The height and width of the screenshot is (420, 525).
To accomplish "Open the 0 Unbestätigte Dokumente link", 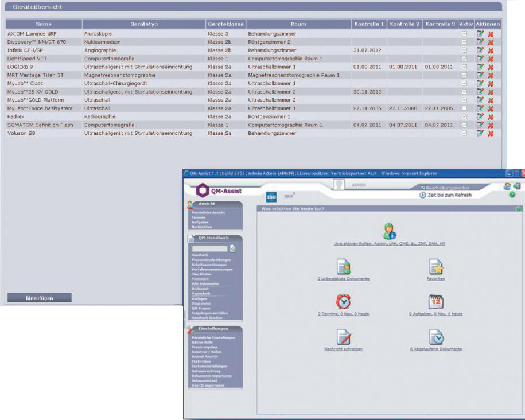I will pyautogui.click(x=343, y=279).
